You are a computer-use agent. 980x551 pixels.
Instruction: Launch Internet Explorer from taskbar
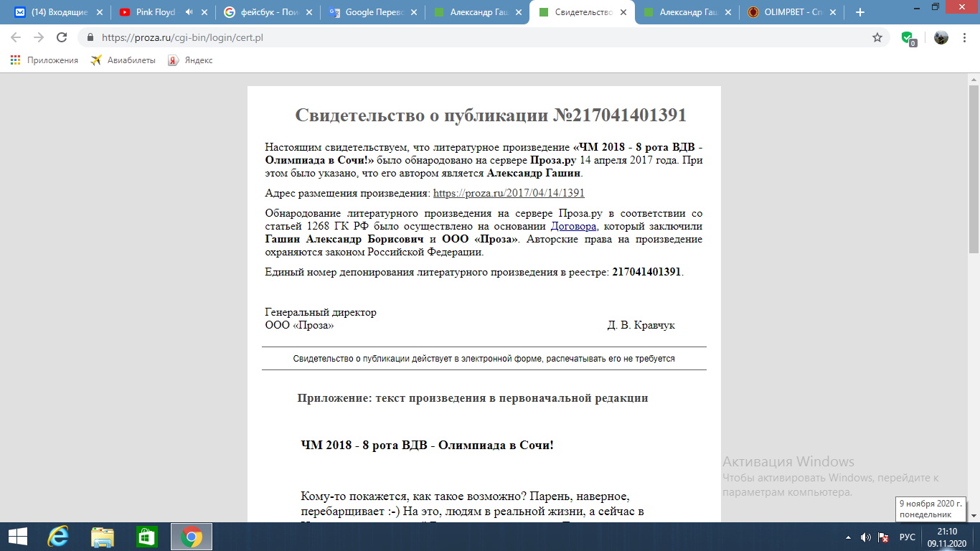pos(57,537)
